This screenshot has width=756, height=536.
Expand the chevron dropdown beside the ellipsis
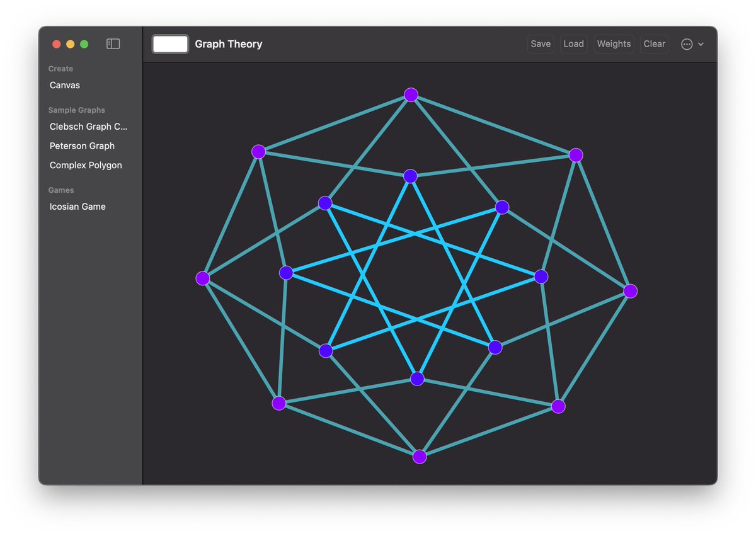tap(701, 44)
